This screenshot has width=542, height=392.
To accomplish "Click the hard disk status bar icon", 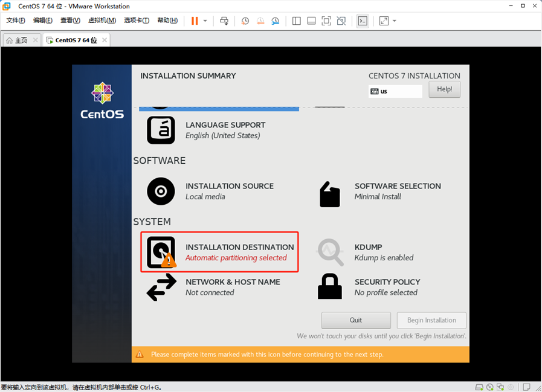I will pos(479,387).
